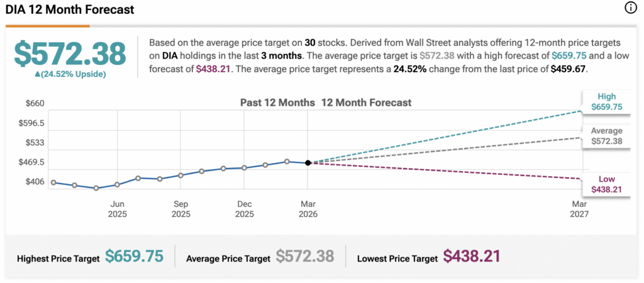Image resolution: width=644 pixels, height=283 pixels.
Task: Click the large $572.38 price target
Action: (70, 54)
